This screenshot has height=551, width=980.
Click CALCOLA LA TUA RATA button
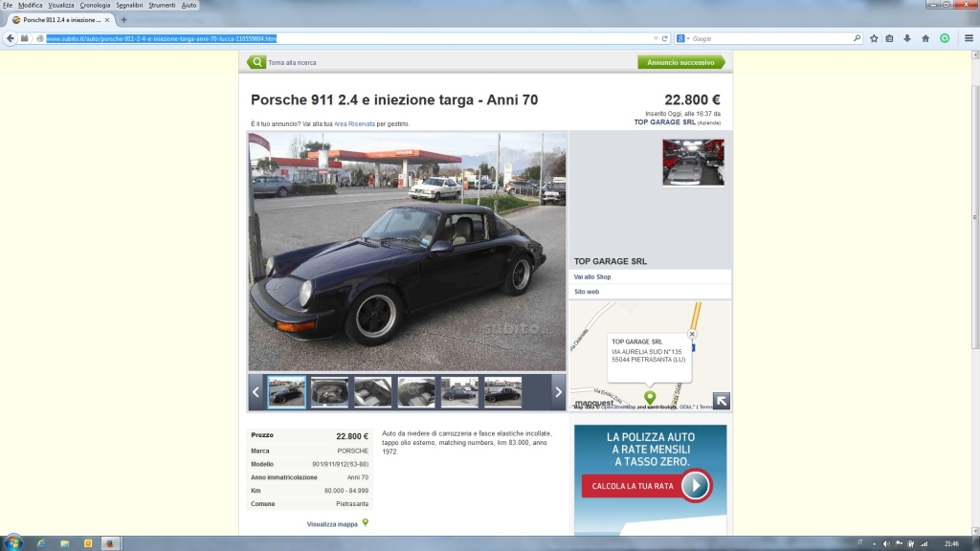(x=633, y=486)
